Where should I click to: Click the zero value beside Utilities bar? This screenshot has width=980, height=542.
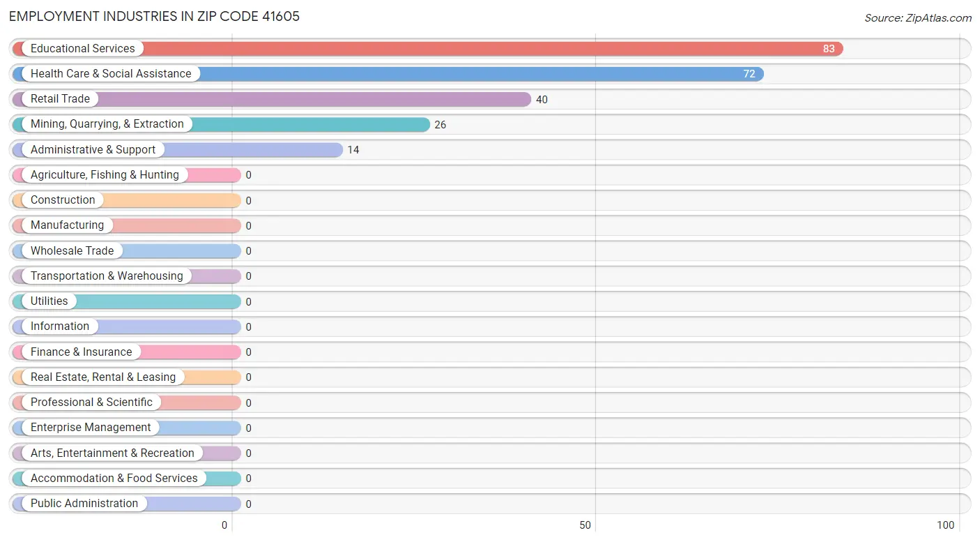(x=248, y=301)
